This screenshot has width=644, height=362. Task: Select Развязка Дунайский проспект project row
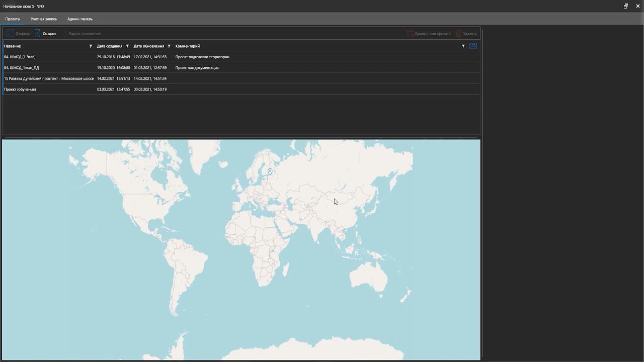(49, 78)
